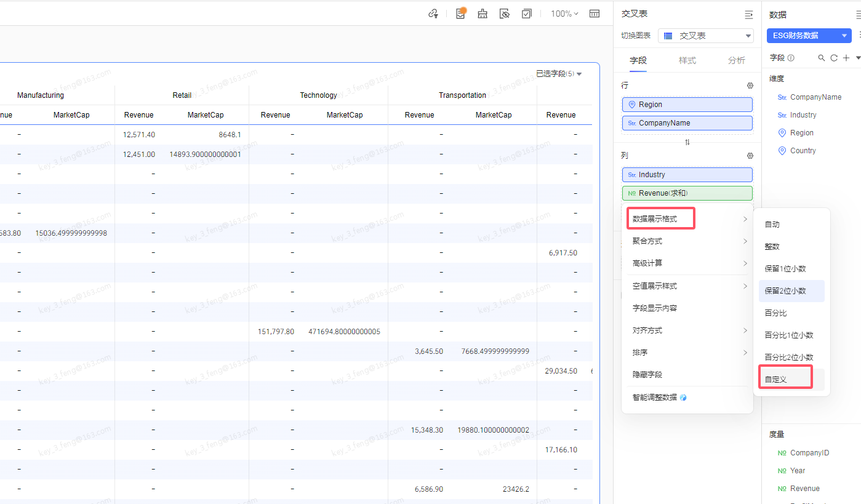Screen dimensions: 861x504
Task: Open the 100% zoom dropdown
Action: pos(564,14)
